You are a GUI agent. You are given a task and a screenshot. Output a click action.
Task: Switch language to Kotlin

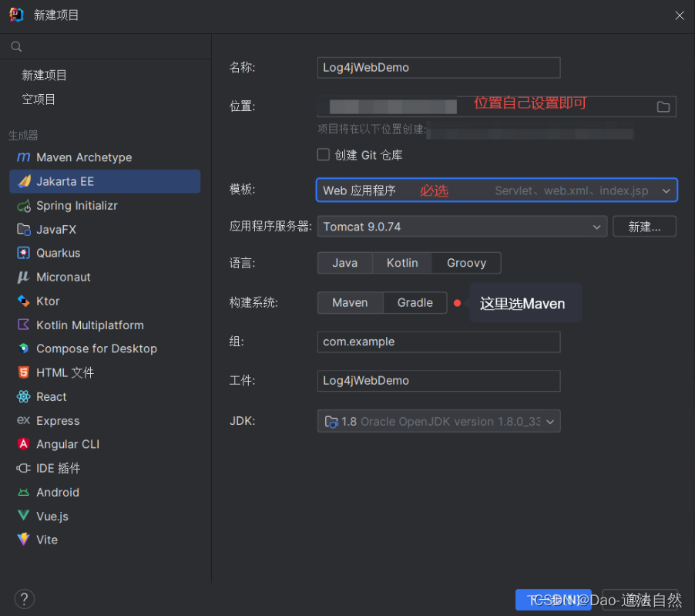(x=401, y=263)
